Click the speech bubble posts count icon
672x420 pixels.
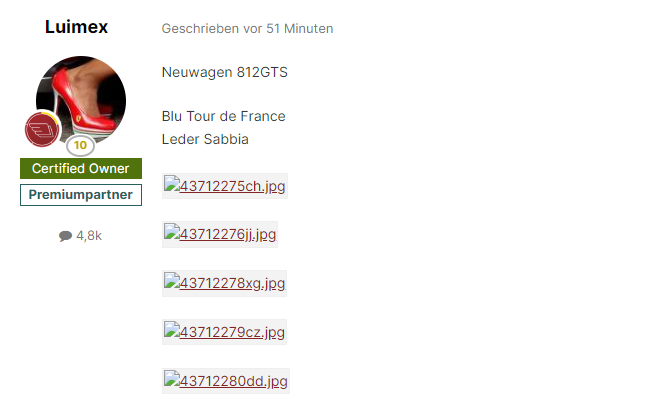[x=65, y=236]
